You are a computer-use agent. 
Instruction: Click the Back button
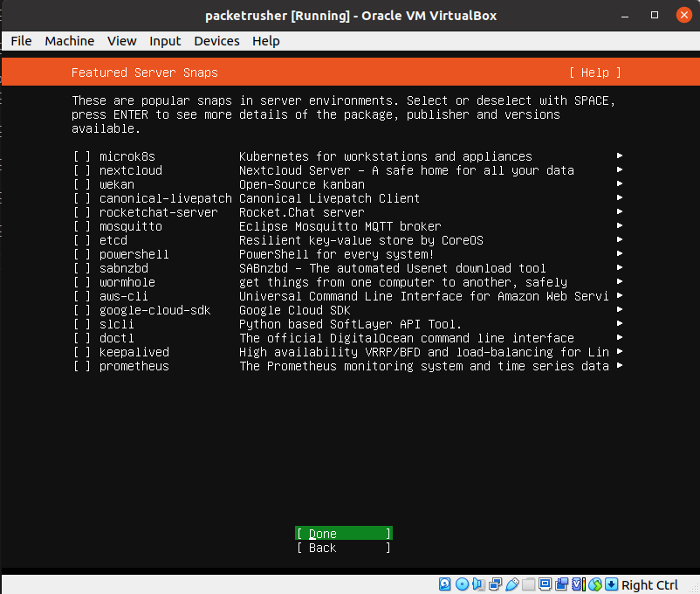coord(343,548)
